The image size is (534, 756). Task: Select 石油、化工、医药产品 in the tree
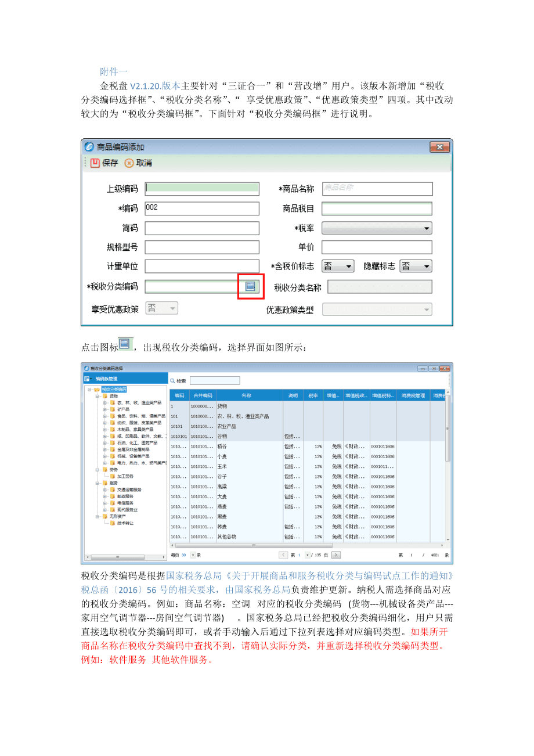click(x=137, y=442)
